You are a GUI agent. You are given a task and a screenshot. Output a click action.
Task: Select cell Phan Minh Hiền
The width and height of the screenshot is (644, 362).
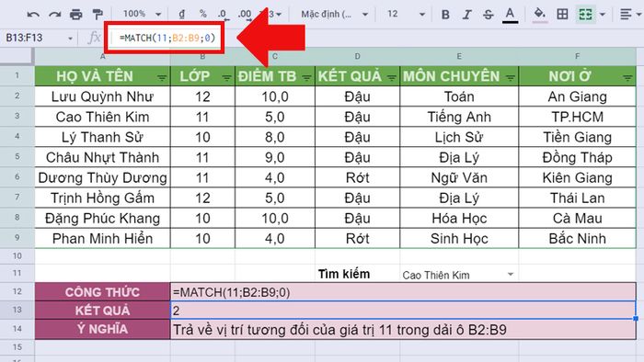point(102,238)
